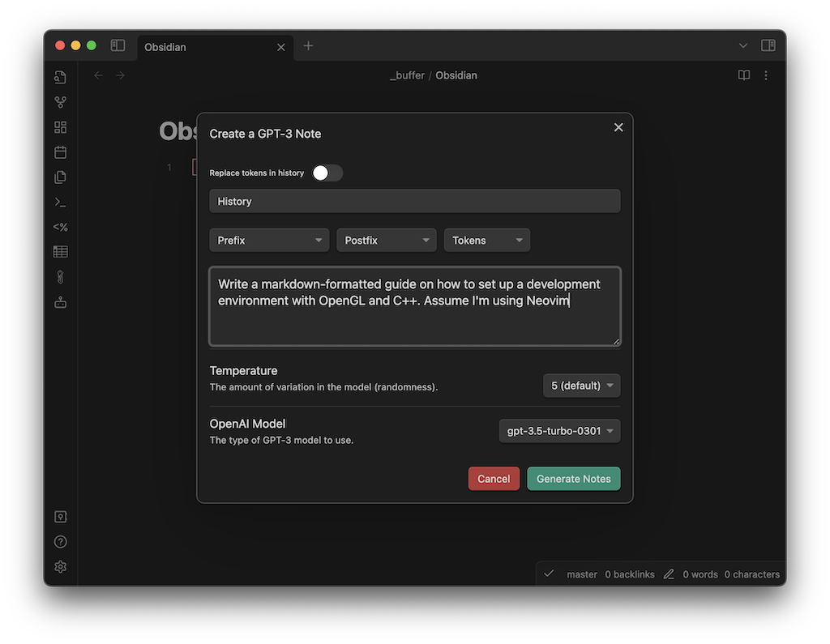830x644 pixels.
Task: Toggle Replace tokens in history switch
Action: (x=327, y=173)
